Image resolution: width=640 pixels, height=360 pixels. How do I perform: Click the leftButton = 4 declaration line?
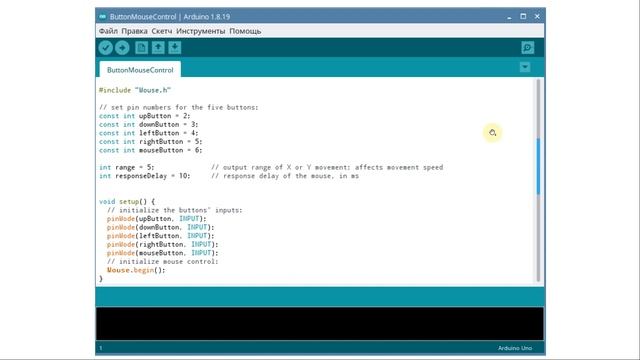point(149,133)
